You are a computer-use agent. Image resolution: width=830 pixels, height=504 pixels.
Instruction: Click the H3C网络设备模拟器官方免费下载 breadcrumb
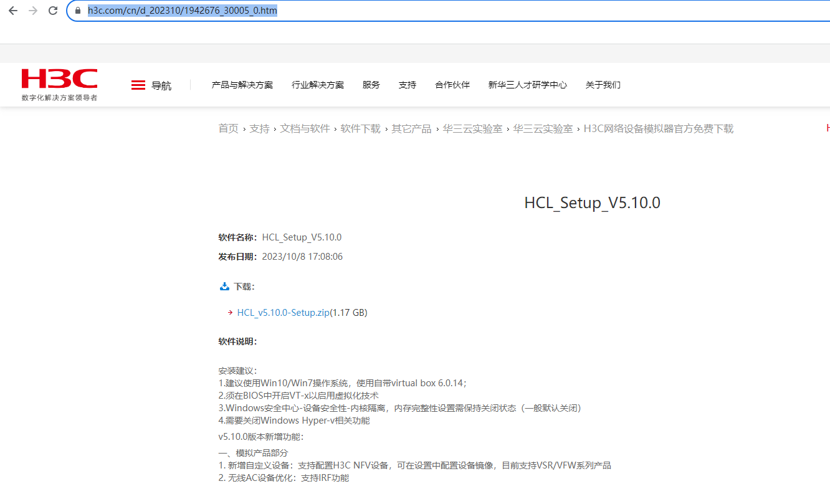click(659, 128)
